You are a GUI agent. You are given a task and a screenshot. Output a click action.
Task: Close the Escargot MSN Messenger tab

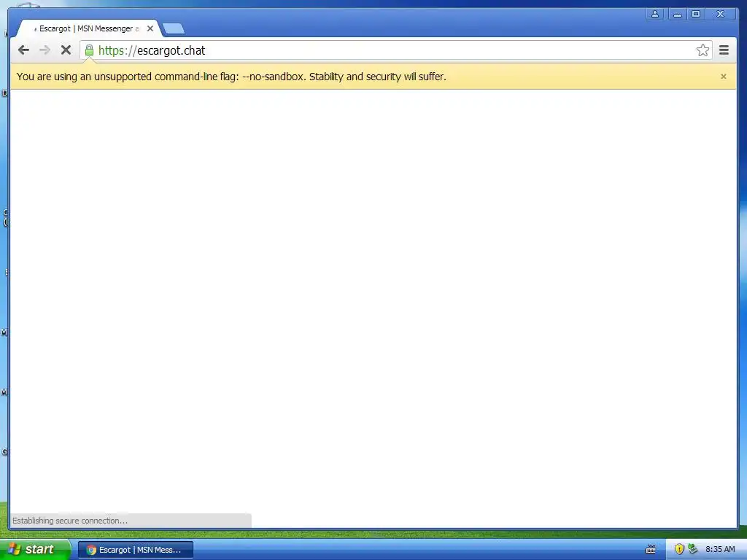point(150,28)
